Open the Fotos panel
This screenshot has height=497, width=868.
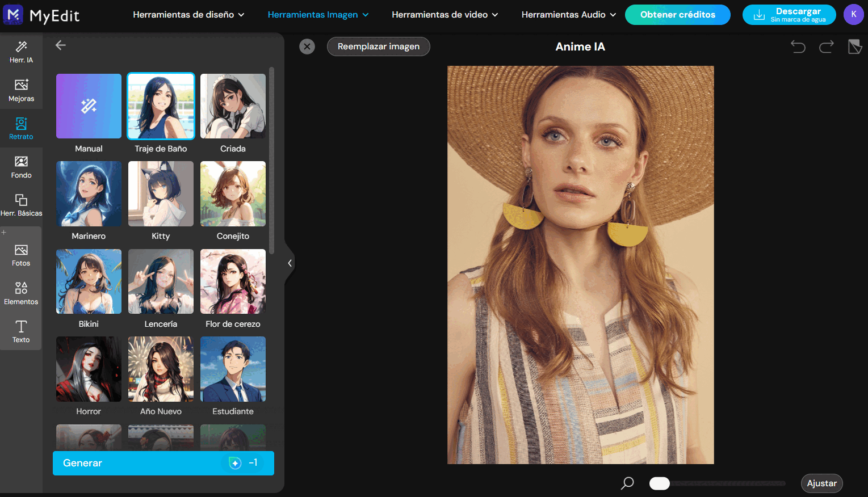pos(21,255)
